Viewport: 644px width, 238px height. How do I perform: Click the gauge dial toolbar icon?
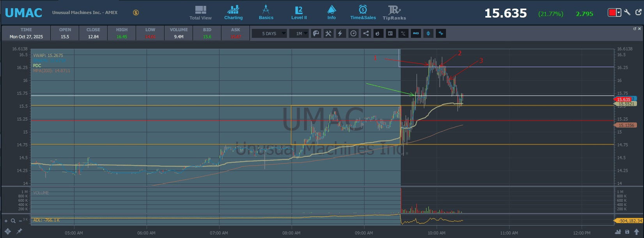[x=353, y=34]
